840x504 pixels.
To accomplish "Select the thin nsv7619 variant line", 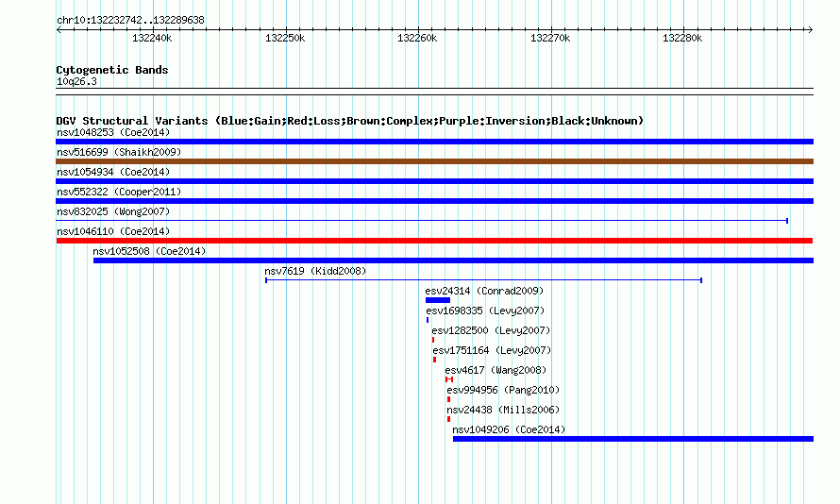I will pyautogui.click(x=484, y=280).
